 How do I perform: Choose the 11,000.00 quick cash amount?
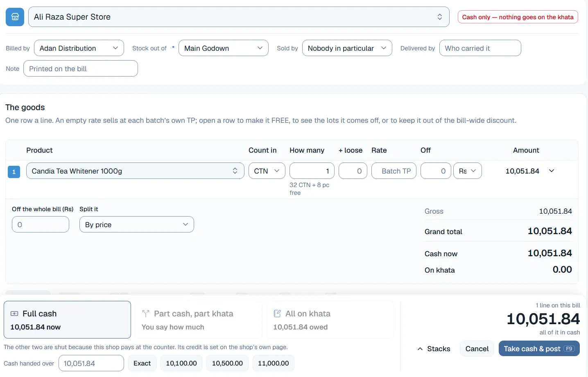(274, 363)
